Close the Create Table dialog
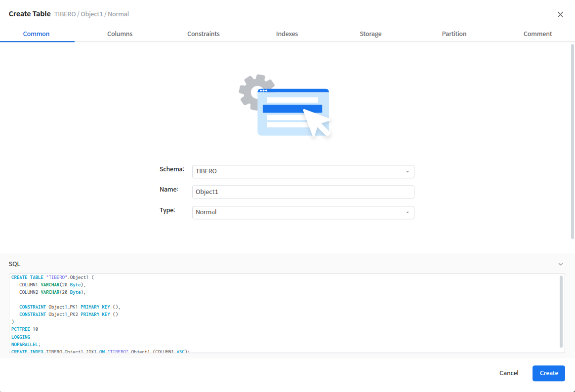The height and width of the screenshot is (392, 575). click(x=560, y=14)
